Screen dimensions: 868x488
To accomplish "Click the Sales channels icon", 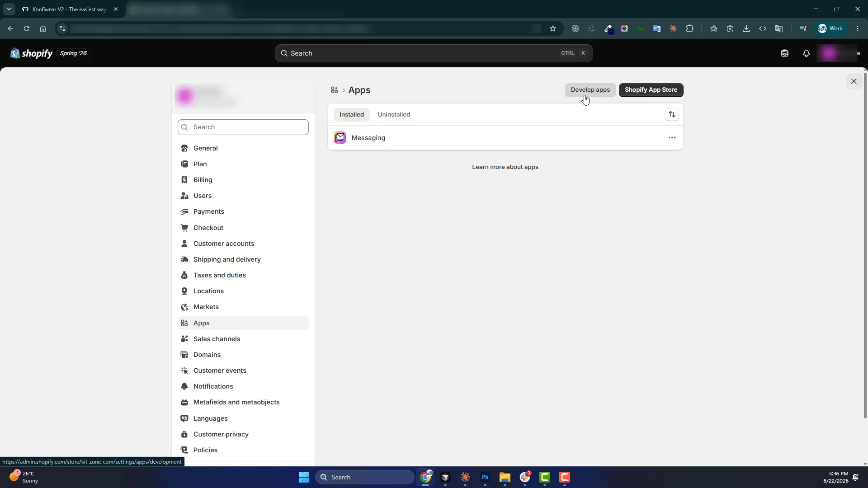I will [184, 339].
